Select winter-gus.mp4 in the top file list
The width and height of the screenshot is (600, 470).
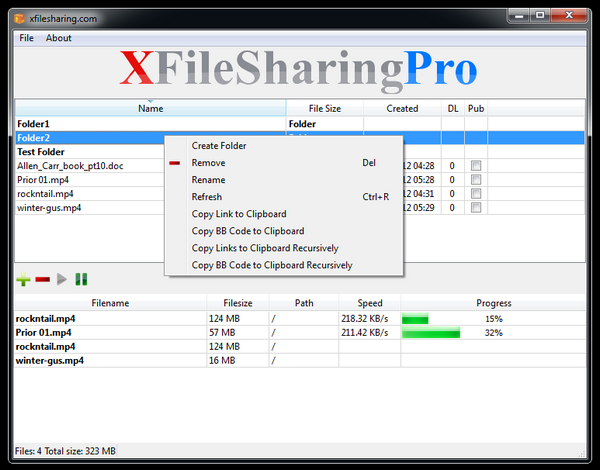300,207
